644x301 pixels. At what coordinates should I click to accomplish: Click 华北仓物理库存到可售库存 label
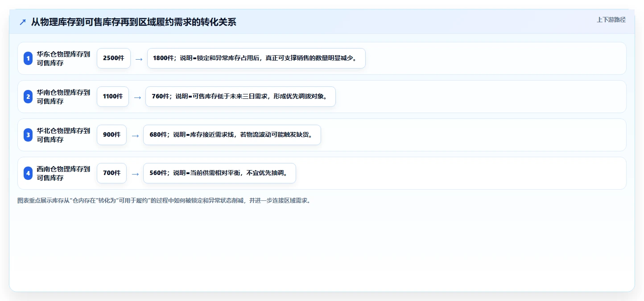[x=63, y=135]
